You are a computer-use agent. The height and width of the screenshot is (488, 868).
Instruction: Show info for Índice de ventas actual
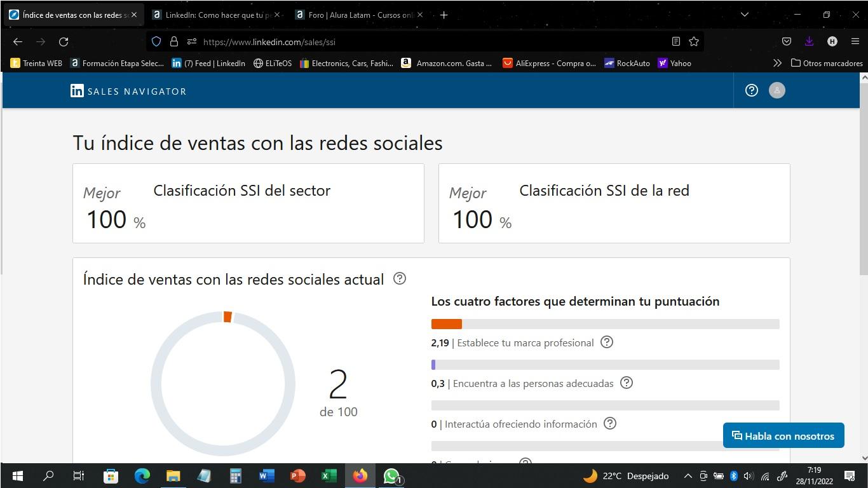[x=400, y=278]
